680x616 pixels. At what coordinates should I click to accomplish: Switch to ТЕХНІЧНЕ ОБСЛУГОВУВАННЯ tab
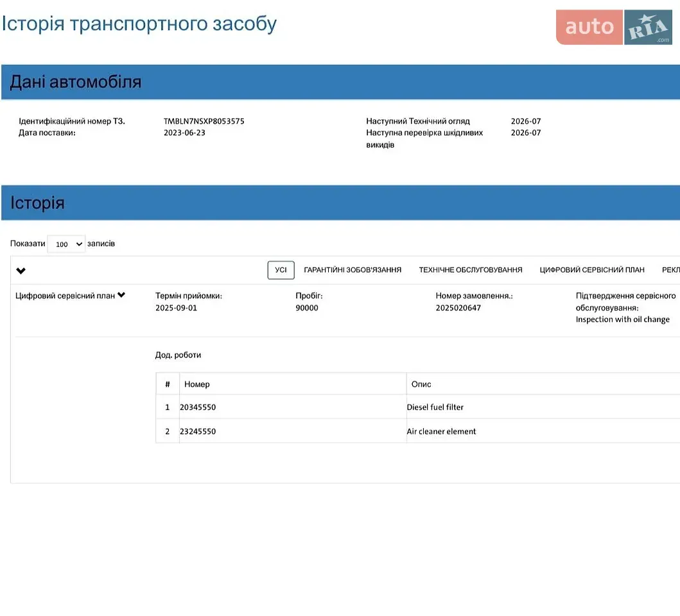coord(471,270)
